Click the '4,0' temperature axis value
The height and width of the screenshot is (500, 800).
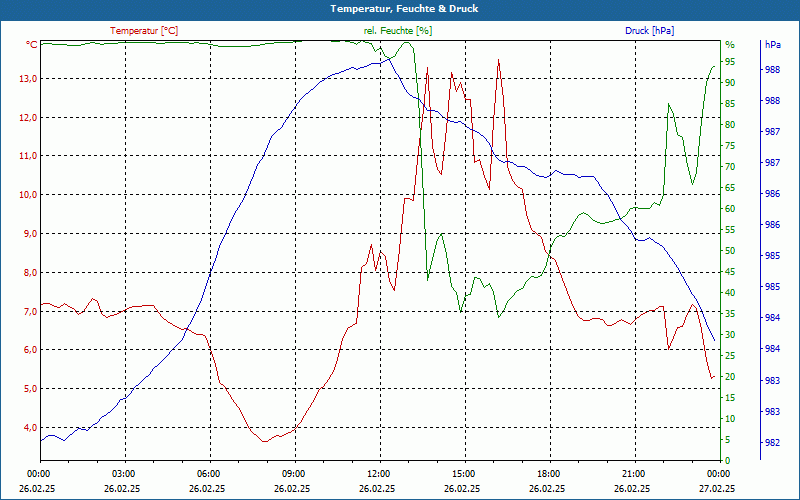tap(31, 428)
